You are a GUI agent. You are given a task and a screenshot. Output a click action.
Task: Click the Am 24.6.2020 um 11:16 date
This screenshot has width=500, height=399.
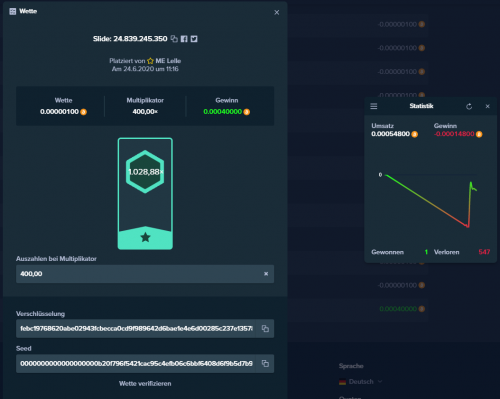click(x=145, y=69)
